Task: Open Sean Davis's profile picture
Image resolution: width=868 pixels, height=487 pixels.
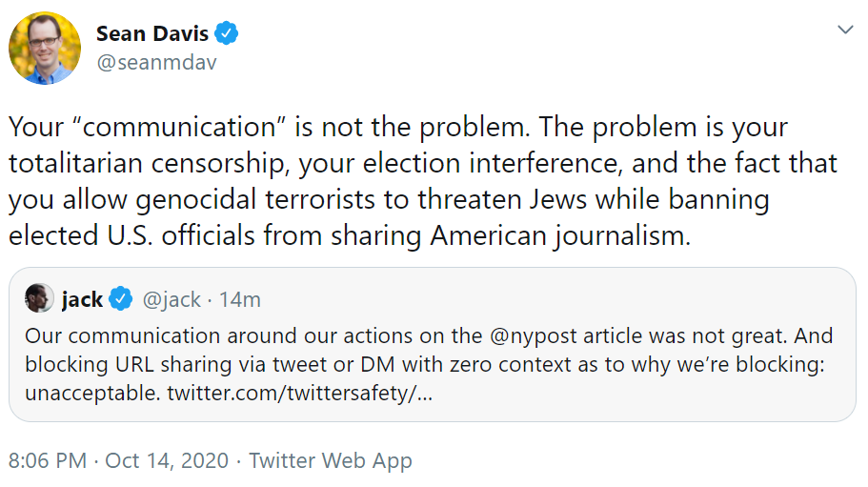Action: [x=44, y=49]
